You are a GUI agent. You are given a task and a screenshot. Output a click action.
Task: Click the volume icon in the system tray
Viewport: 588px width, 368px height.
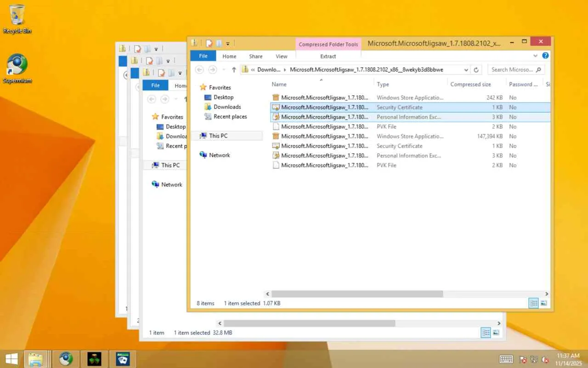pyautogui.click(x=546, y=359)
